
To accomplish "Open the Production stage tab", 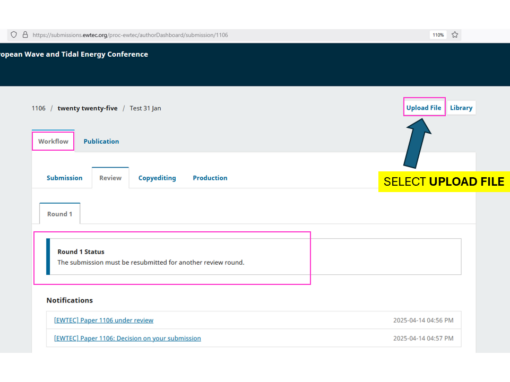I will (x=210, y=178).
